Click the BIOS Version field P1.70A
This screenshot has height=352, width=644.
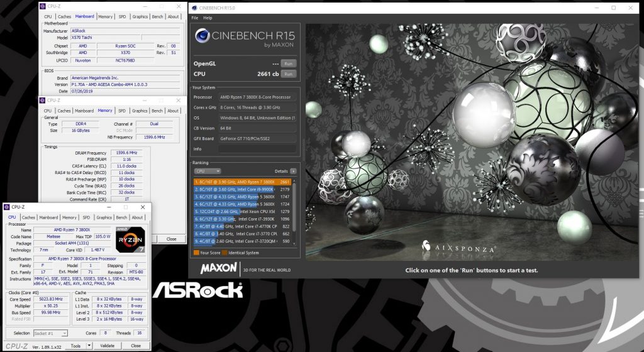[125, 84]
